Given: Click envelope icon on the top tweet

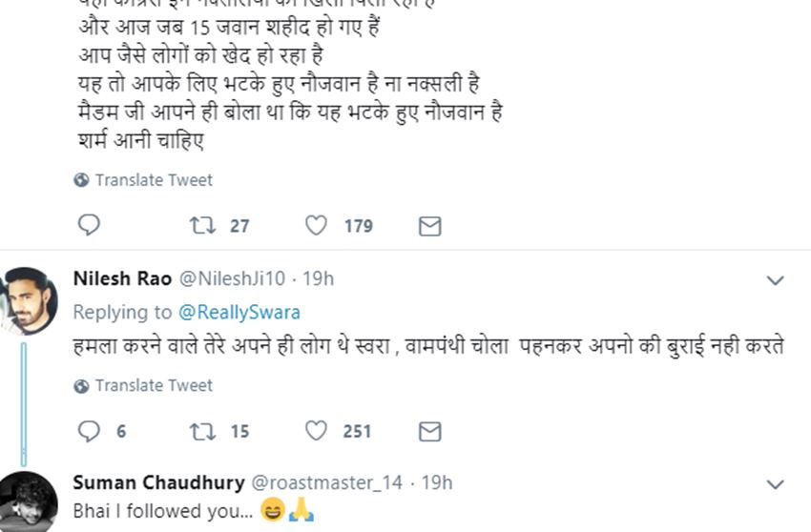Looking at the screenshot, I should click(x=430, y=226).
